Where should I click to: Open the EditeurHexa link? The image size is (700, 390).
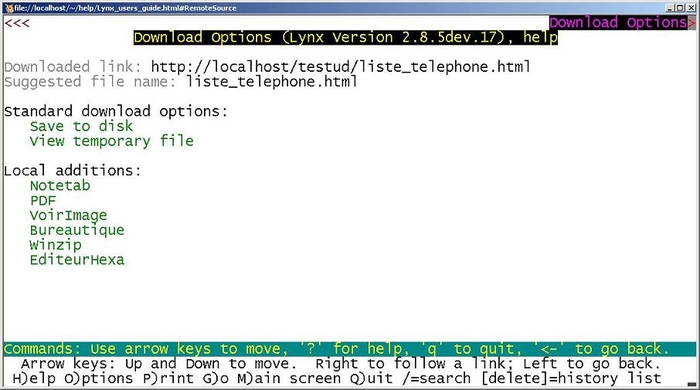pos(77,260)
